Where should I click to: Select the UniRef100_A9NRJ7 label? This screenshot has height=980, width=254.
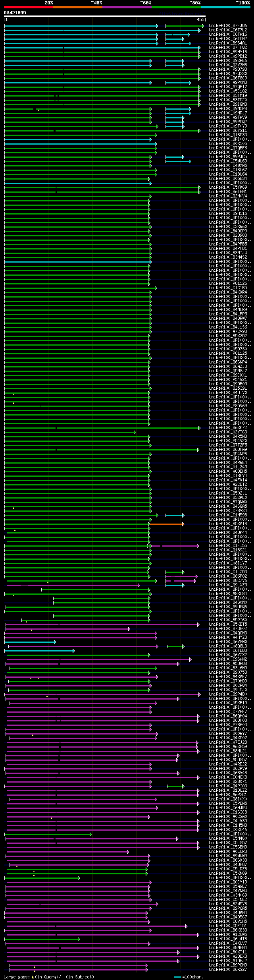(x=228, y=113)
